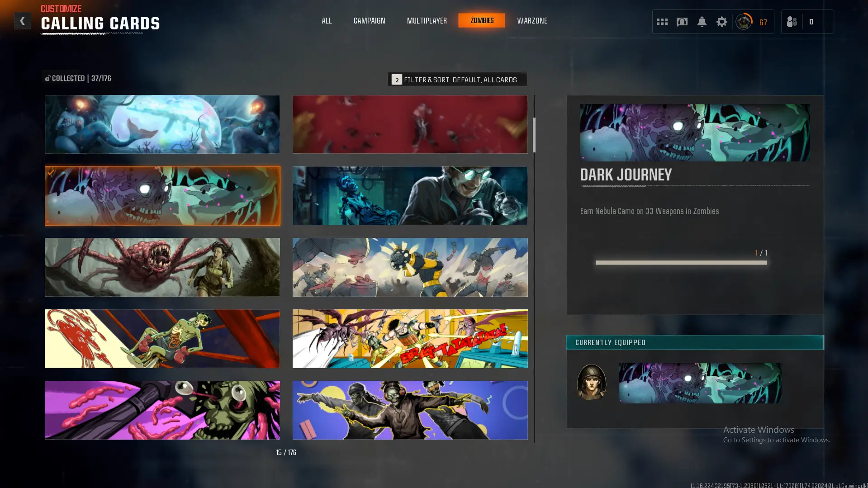The width and height of the screenshot is (868, 488).
Task: Select the Dark Journey glowing-eyed zombie card
Action: point(162,196)
